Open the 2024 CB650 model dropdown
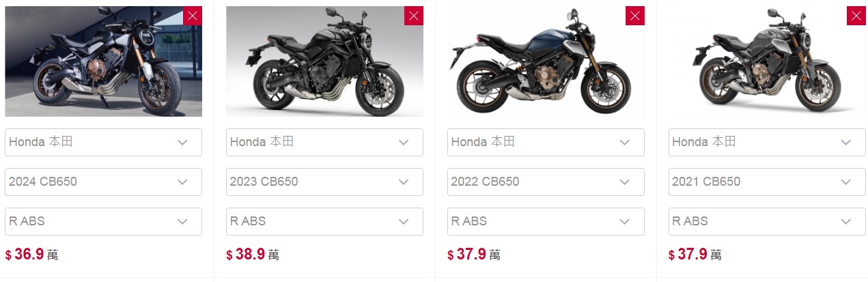This screenshot has height=282, width=868. click(103, 182)
